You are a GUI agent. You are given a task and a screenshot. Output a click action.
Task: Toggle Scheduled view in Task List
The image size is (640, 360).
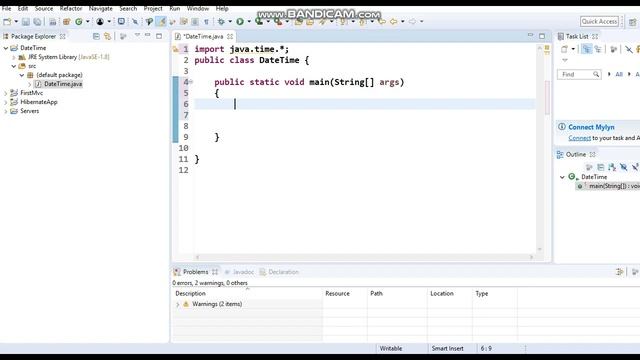click(x=598, y=49)
